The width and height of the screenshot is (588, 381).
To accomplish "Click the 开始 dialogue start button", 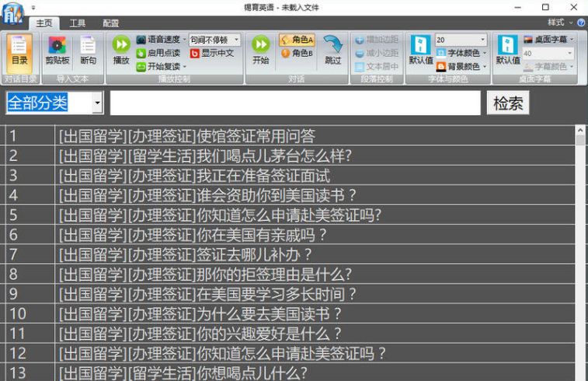I will point(261,51).
